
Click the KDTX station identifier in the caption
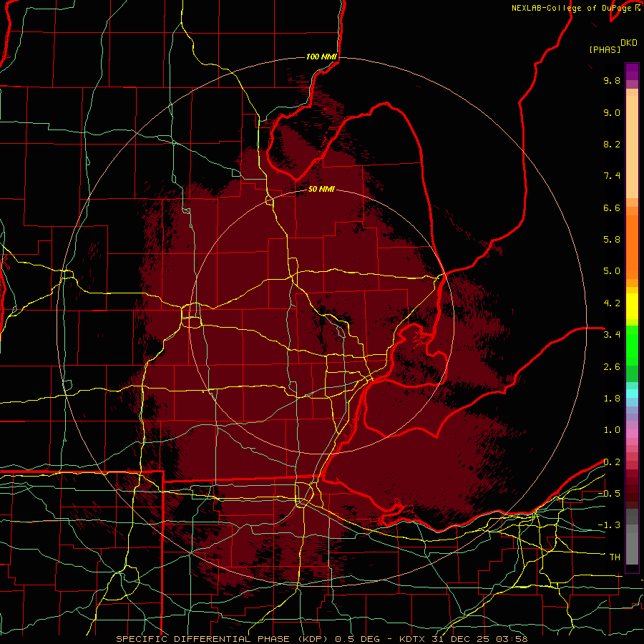(x=412, y=639)
